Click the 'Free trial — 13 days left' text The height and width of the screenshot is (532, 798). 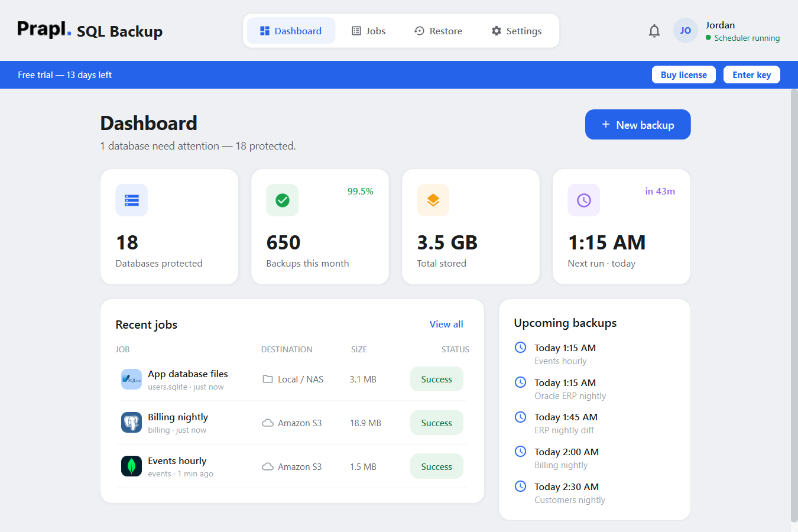[64, 75]
